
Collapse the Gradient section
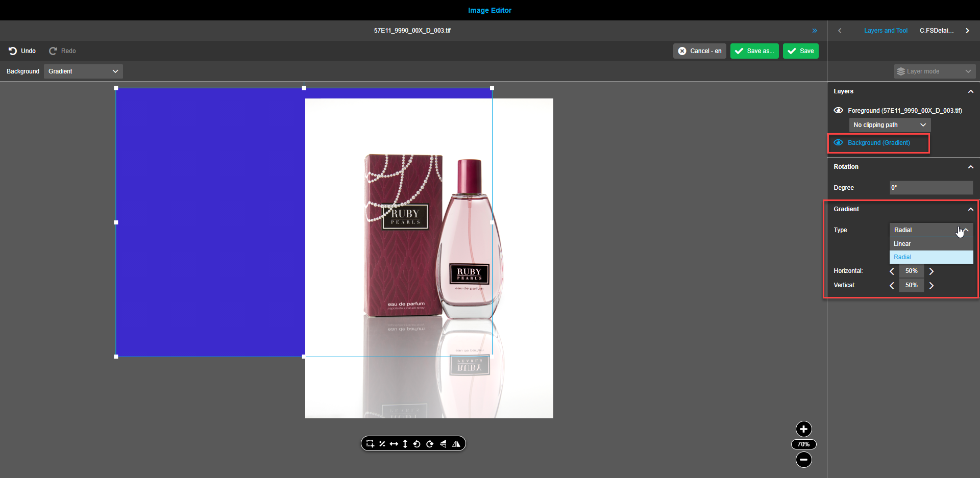point(970,209)
